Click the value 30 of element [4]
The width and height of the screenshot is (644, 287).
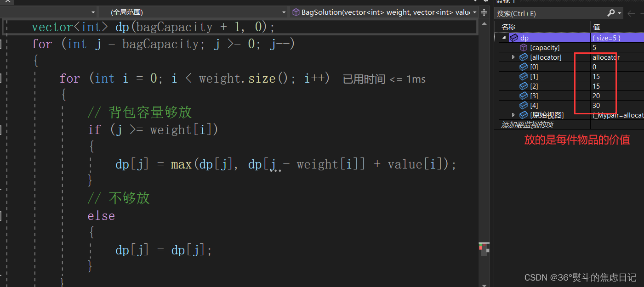596,106
